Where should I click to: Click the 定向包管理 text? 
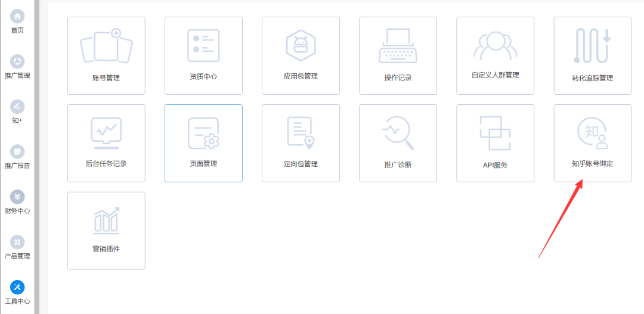point(301,164)
